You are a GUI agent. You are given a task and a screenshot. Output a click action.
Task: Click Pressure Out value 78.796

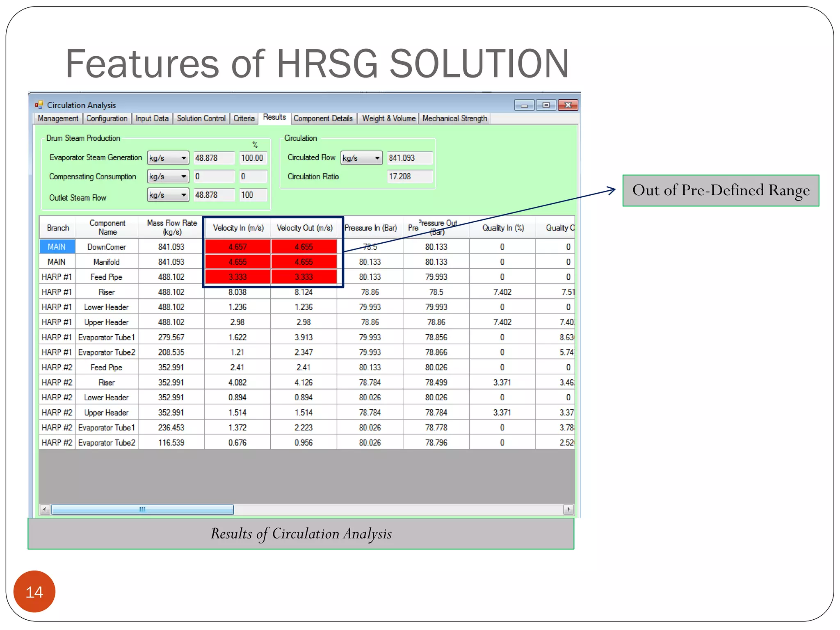pos(436,443)
